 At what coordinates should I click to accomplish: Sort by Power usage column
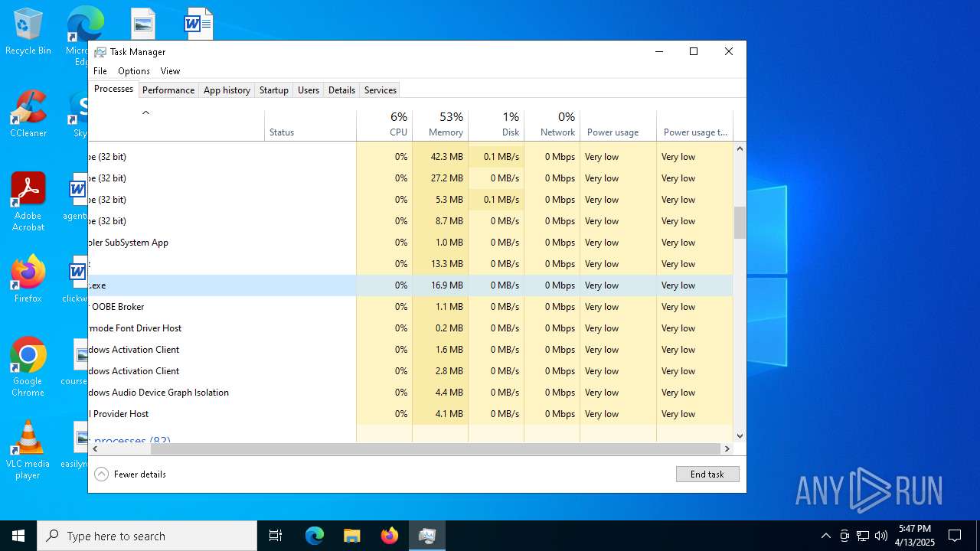coord(619,125)
